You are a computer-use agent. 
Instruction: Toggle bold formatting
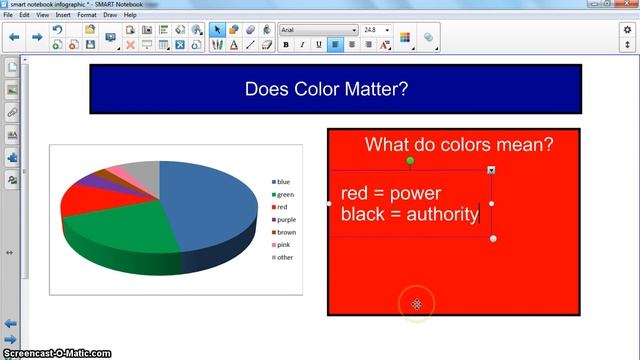click(x=286, y=44)
